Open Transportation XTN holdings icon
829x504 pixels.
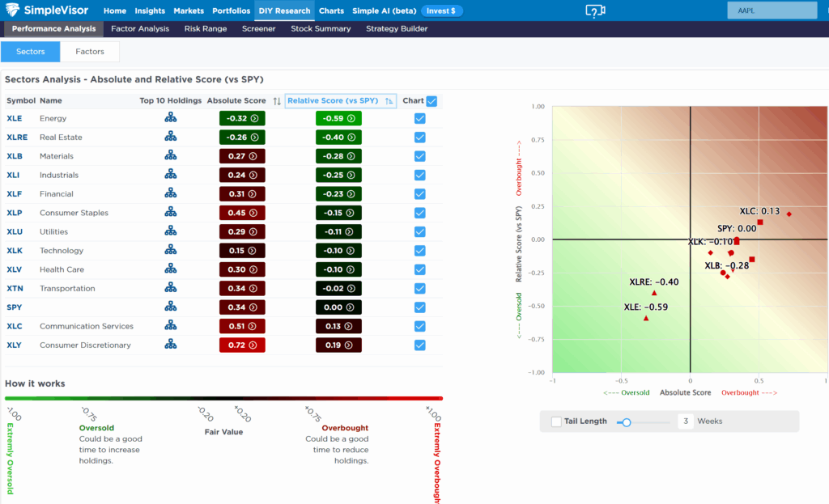click(170, 288)
